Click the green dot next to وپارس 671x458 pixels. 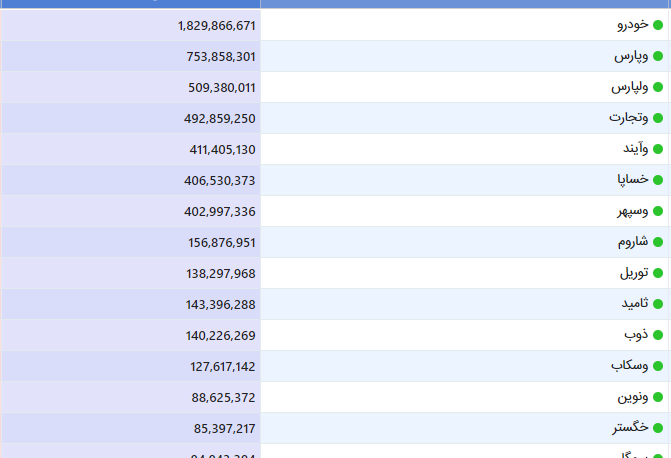(658, 56)
